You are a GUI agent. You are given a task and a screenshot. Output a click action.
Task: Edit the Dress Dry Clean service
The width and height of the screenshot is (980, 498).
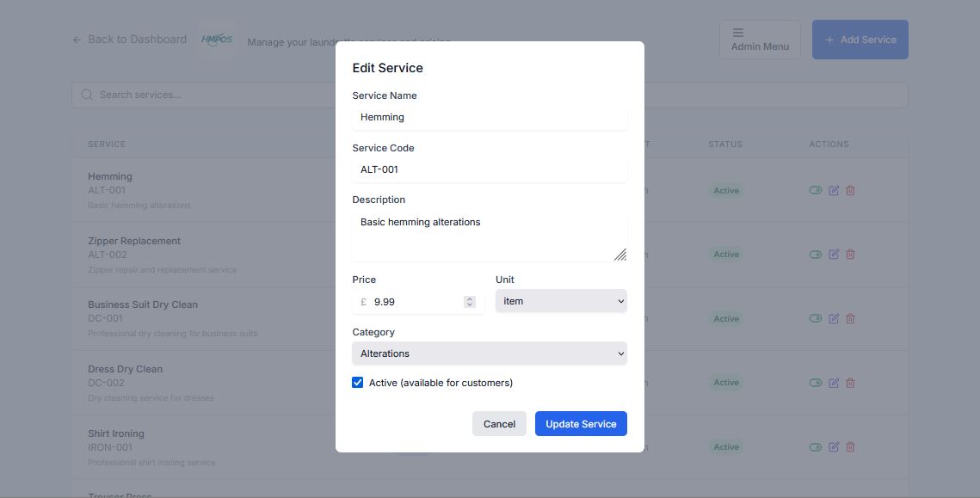coord(834,383)
